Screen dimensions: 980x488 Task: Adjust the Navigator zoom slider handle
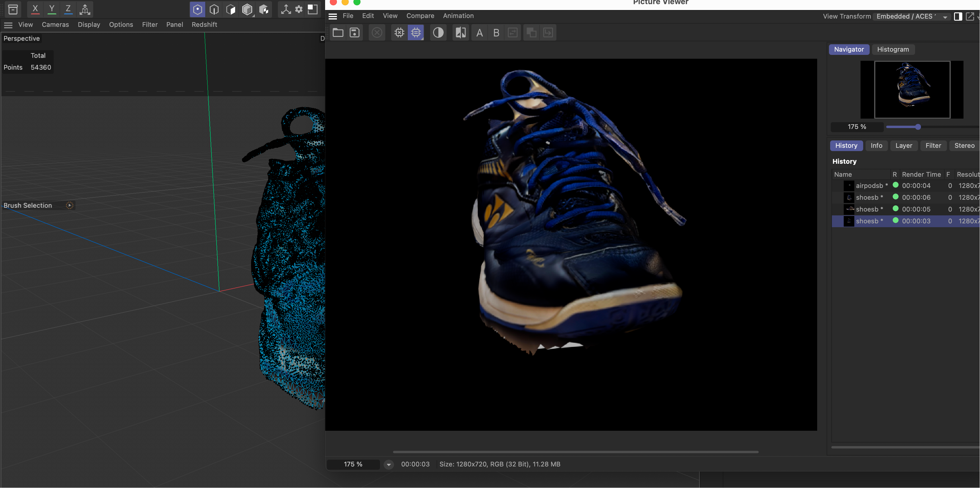tap(918, 127)
